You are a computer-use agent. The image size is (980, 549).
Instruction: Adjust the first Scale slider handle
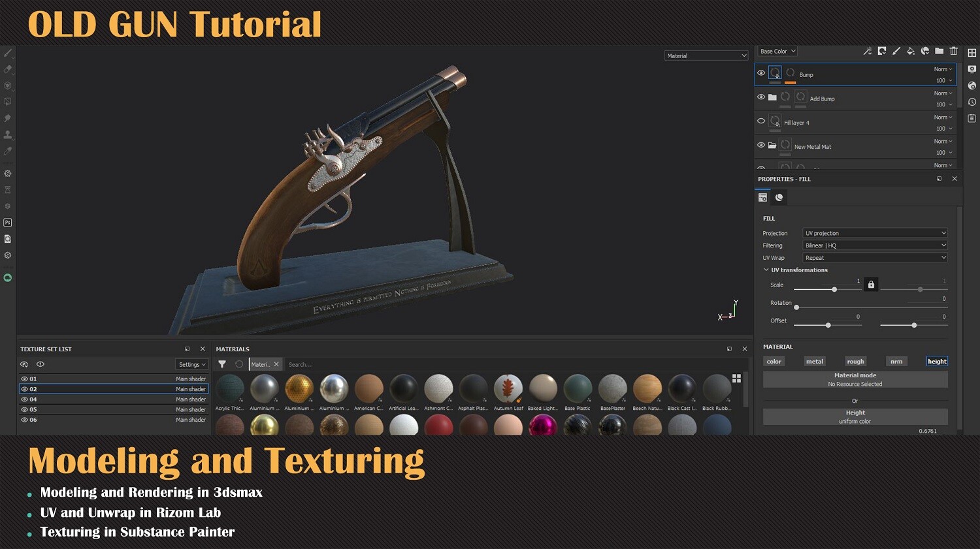coord(834,289)
